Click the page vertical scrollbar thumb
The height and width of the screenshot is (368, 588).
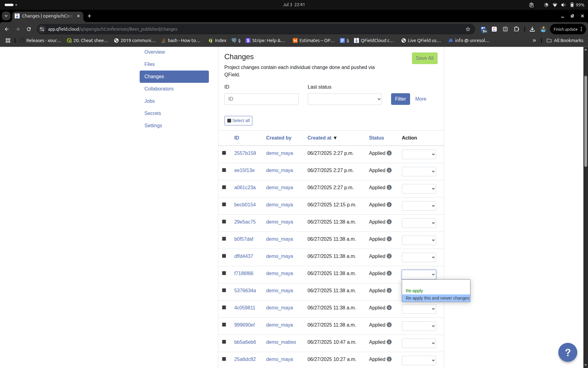point(585,121)
